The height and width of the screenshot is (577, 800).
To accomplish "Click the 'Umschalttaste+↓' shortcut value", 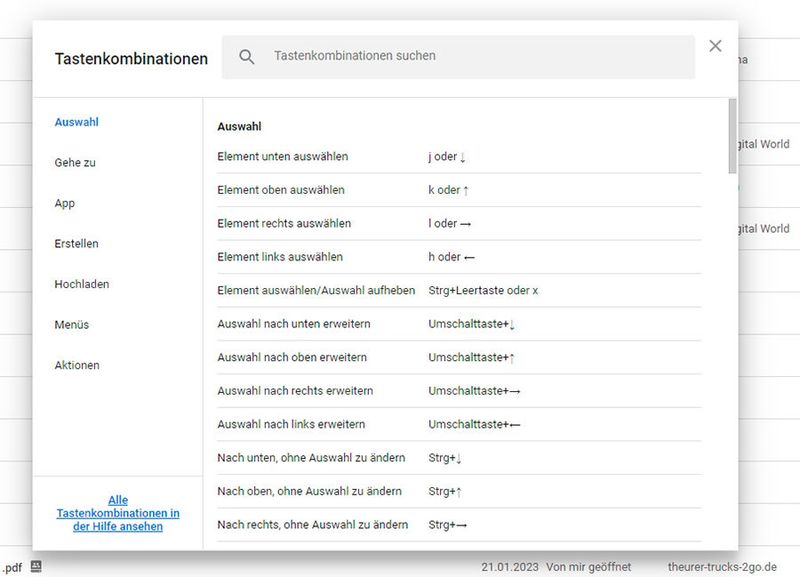I will pyautogui.click(x=471, y=324).
